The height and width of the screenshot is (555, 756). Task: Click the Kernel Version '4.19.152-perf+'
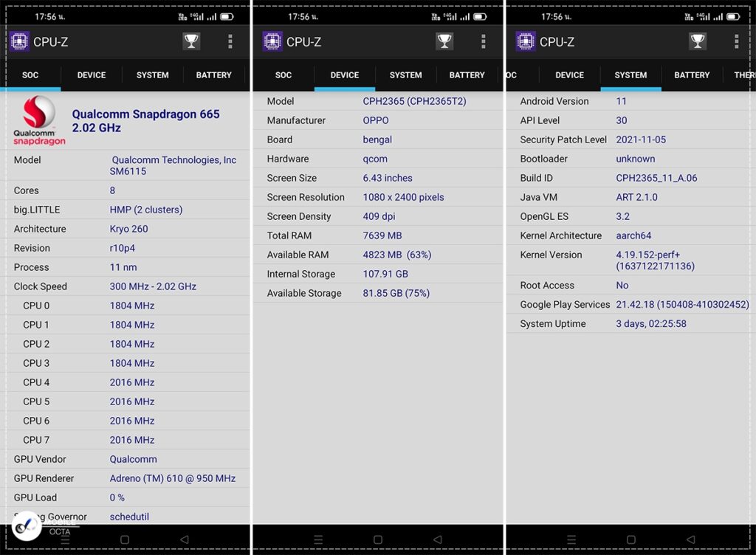[x=647, y=255]
